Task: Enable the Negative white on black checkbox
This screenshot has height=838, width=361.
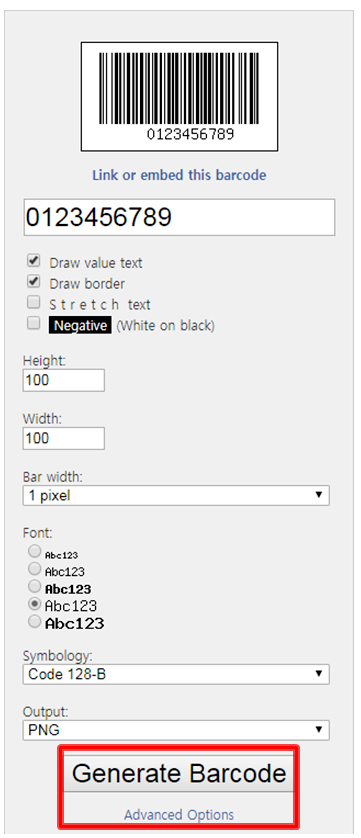Action: (34, 323)
